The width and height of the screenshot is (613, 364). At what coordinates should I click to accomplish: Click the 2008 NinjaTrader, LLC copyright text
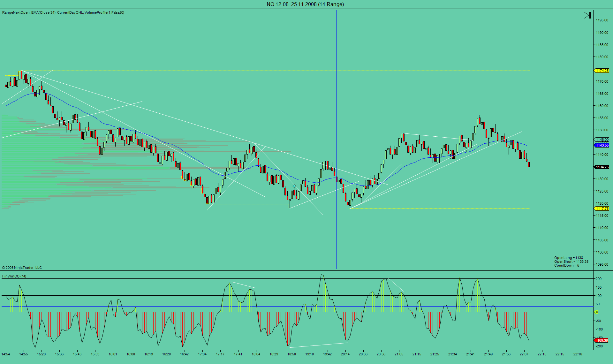(22, 268)
